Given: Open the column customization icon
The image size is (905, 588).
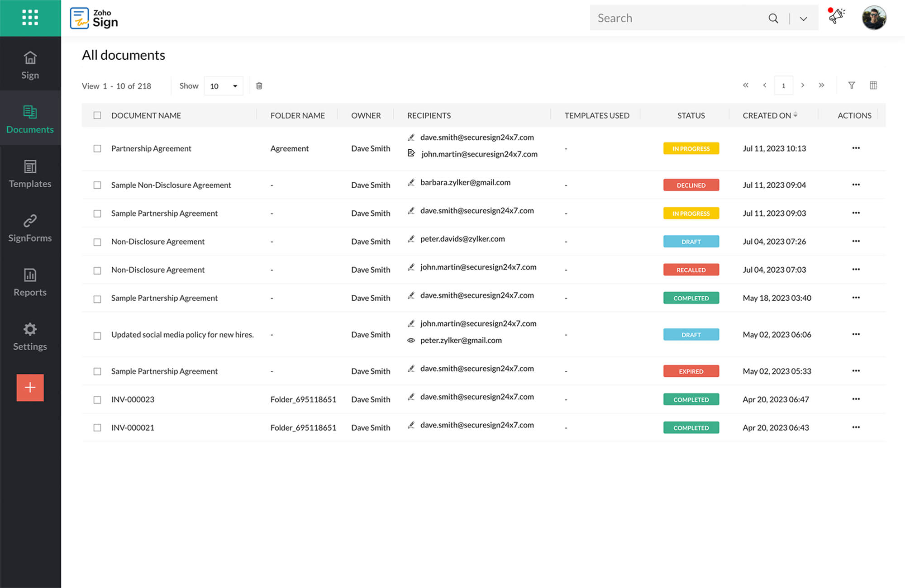Looking at the screenshot, I should 873,85.
